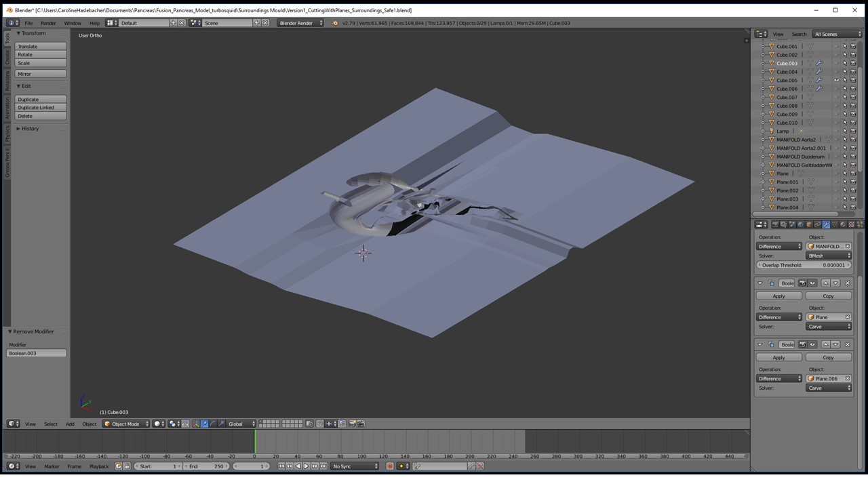
Task: Open Operation dropdown for the Plane.006 modifier
Action: 779,378
